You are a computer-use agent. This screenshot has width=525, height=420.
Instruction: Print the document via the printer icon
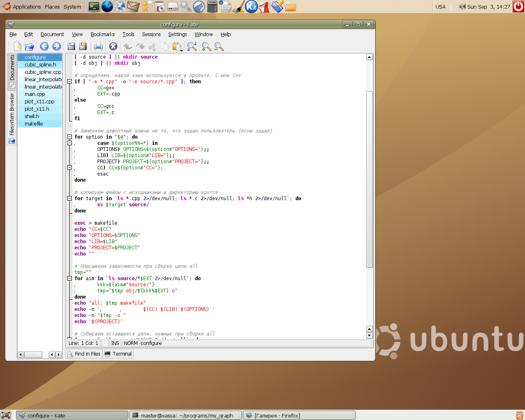click(x=98, y=46)
